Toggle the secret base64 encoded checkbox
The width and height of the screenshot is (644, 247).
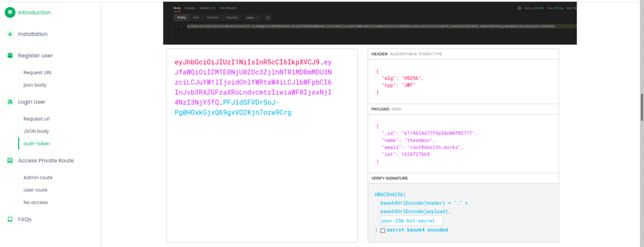pyautogui.click(x=383, y=231)
